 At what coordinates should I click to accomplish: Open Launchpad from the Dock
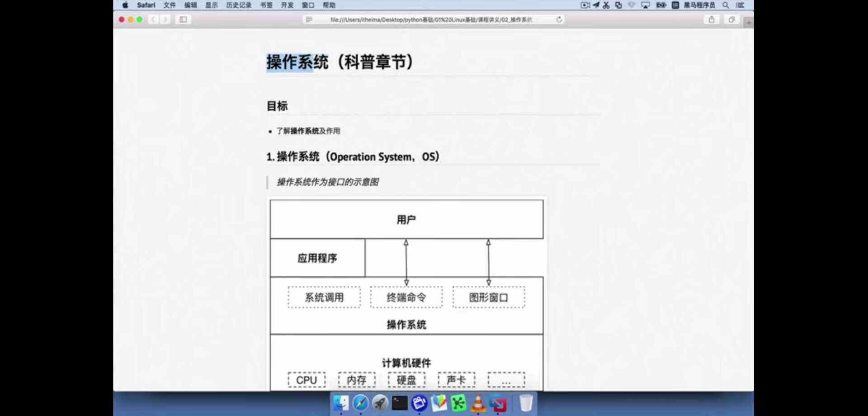click(x=380, y=403)
